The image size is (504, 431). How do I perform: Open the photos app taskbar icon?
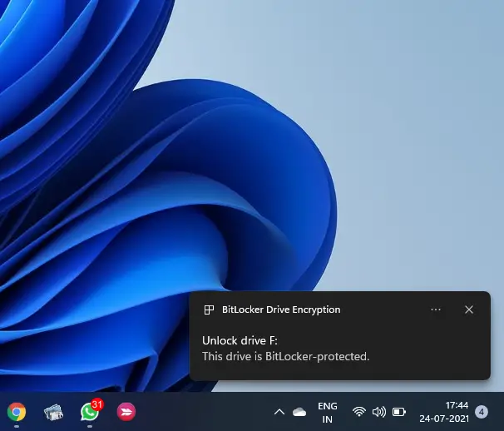click(53, 412)
